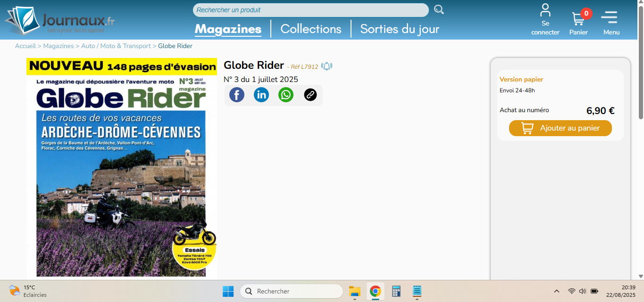Viewport: 644px width, 302px height.
Task: Share the magazine on LinkedIn
Action: [x=261, y=95]
